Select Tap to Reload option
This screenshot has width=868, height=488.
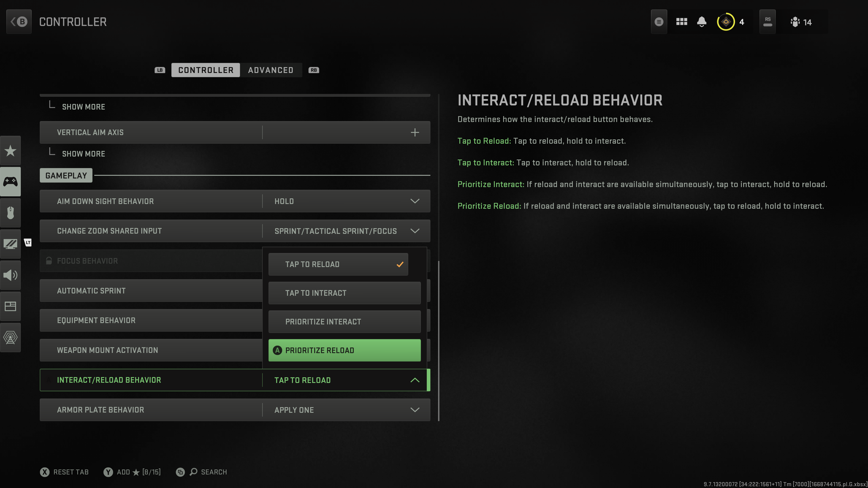click(338, 264)
